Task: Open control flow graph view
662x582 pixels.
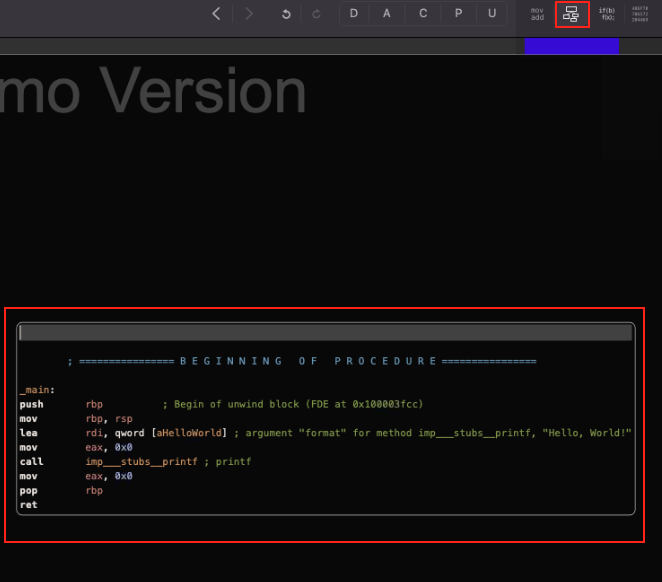Action: [x=571, y=14]
